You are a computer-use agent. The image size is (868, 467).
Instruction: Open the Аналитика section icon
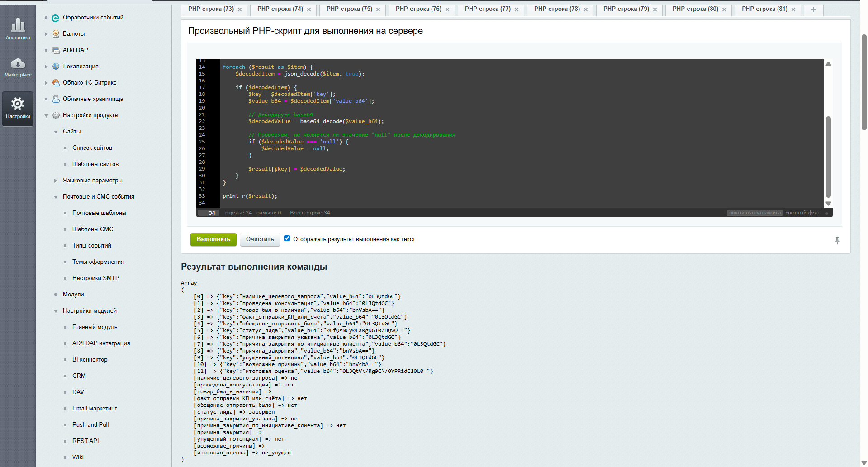click(x=18, y=25)
